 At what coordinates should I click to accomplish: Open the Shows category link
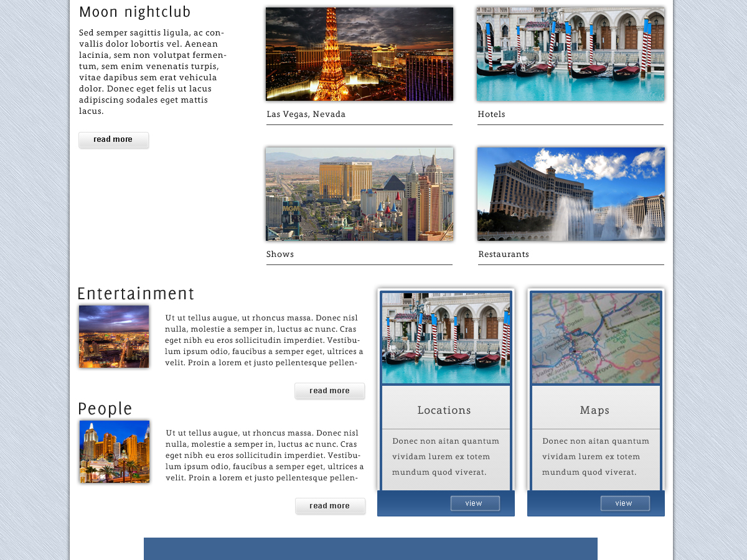click(280, 254)
